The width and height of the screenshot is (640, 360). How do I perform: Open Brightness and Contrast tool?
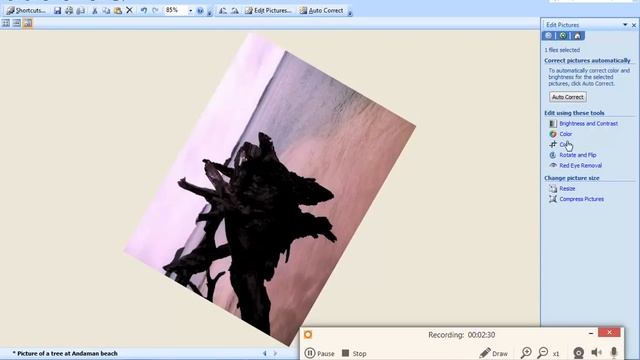coord(588,123)
